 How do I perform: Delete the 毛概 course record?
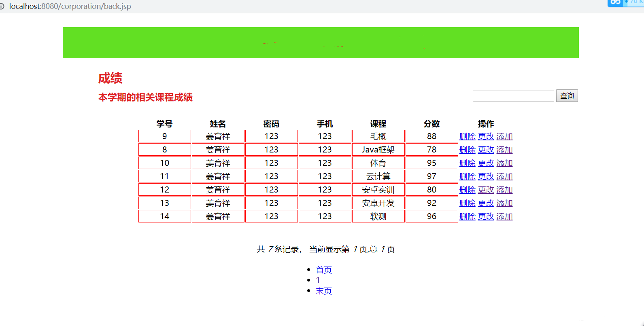tap(467, 137)
